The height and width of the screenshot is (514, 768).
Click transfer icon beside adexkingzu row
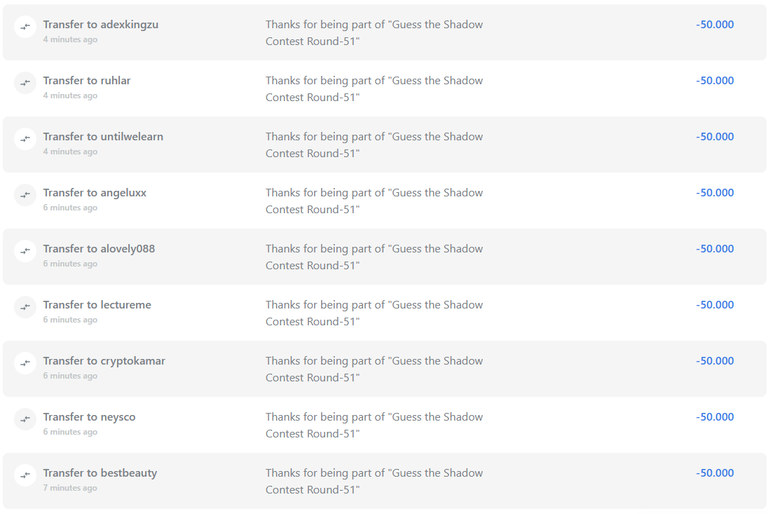click(25, 26)
